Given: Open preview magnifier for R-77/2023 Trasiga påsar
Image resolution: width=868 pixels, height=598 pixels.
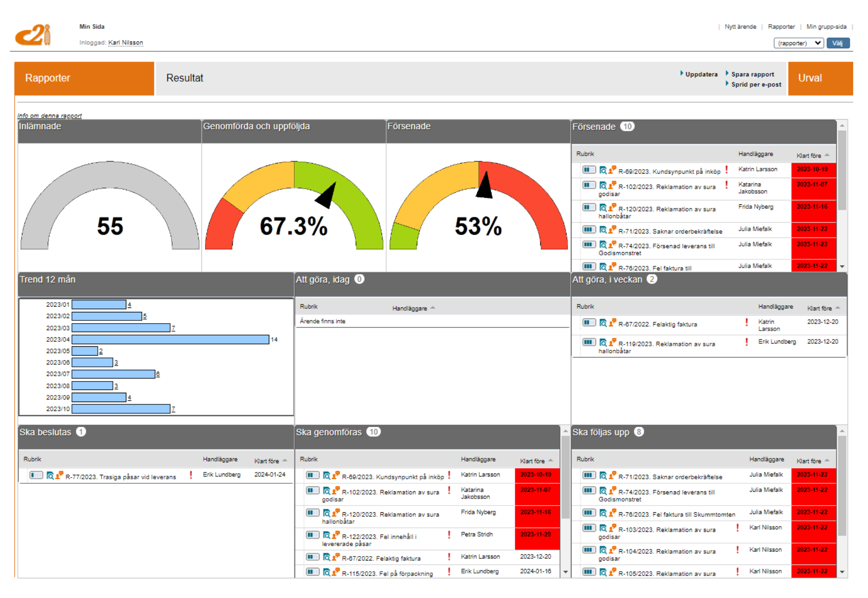Looking at the screenshot, I should click(x=50, y=475).
